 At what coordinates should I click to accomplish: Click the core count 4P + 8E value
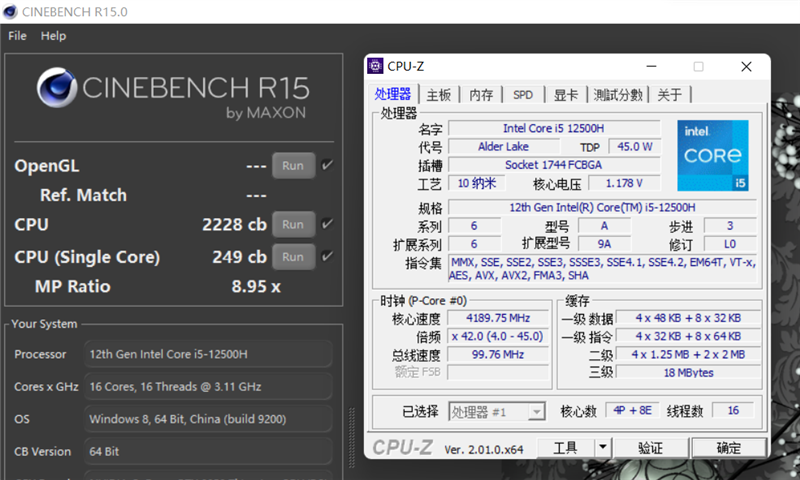(x=633, y=411)
